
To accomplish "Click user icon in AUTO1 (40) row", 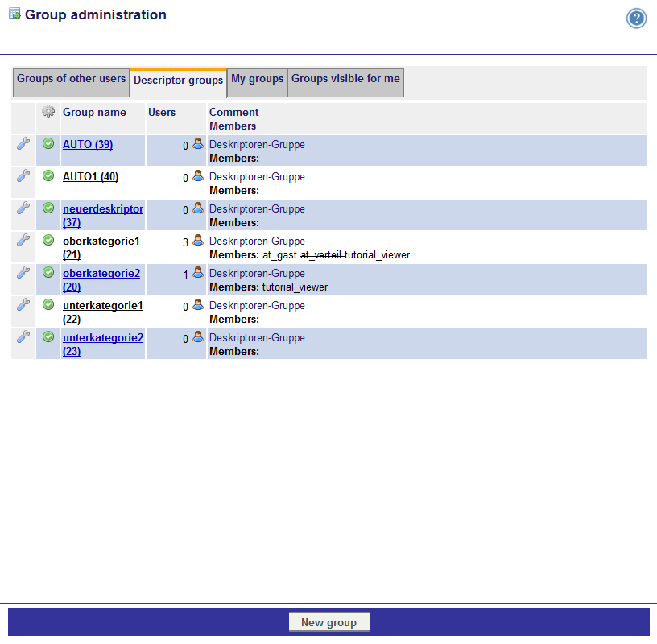I will point(198,176).
